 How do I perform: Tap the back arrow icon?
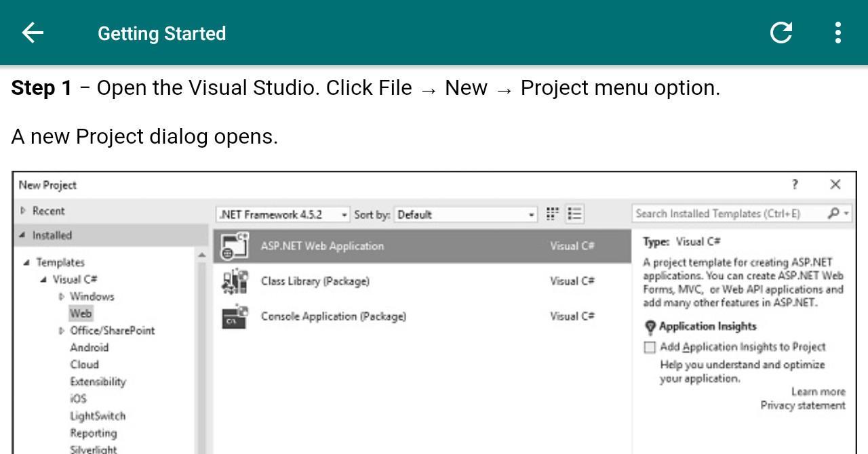tap(33, 33)
